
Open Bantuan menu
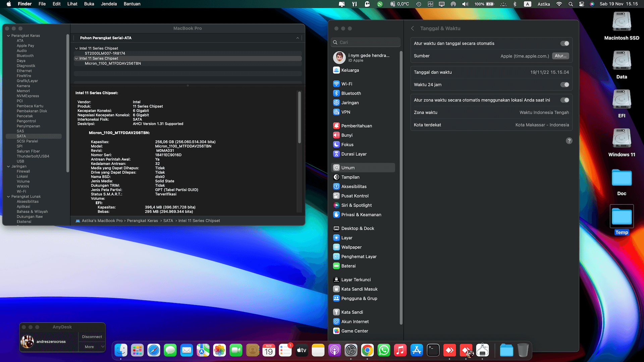click(132, 4)
